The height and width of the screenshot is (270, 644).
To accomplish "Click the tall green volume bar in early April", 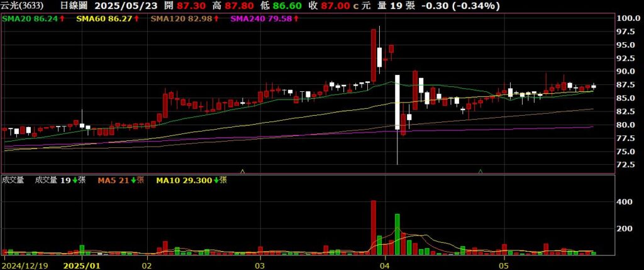I will 397,234.
